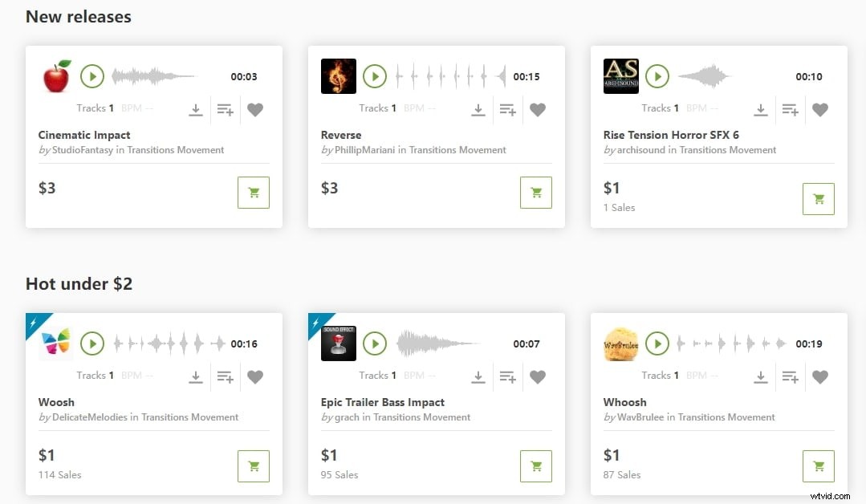Open the archisound AS logo thumbnail

[620, 76]
